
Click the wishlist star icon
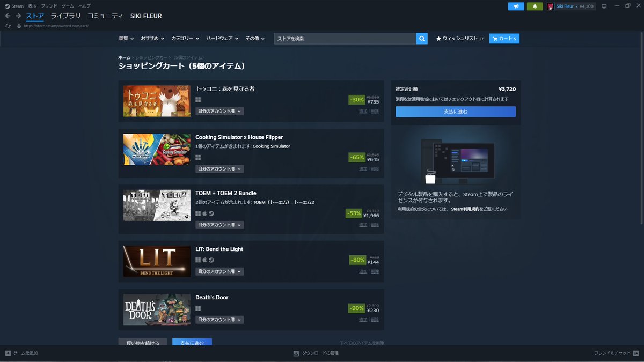438,39
